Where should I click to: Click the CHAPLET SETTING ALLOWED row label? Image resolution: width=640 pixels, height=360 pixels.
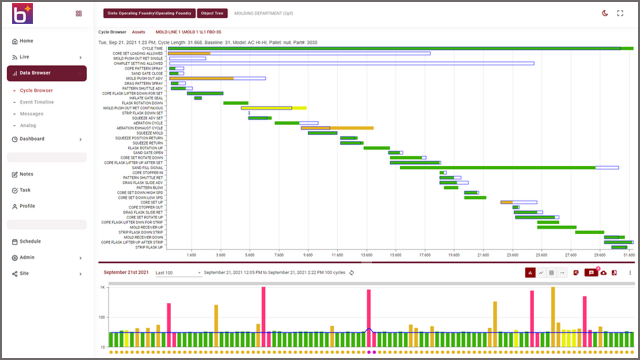click(138, 64)
